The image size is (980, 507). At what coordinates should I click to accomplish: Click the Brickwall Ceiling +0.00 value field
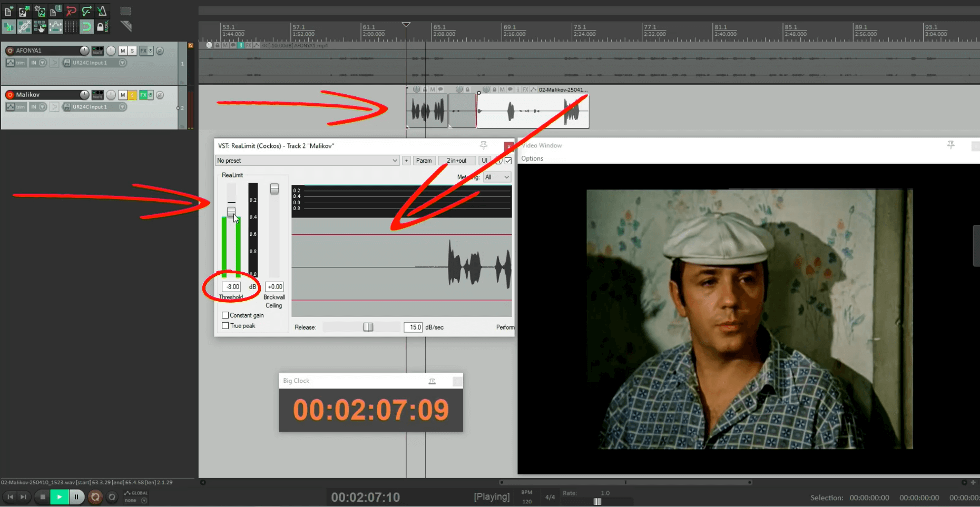pos(275,287)
